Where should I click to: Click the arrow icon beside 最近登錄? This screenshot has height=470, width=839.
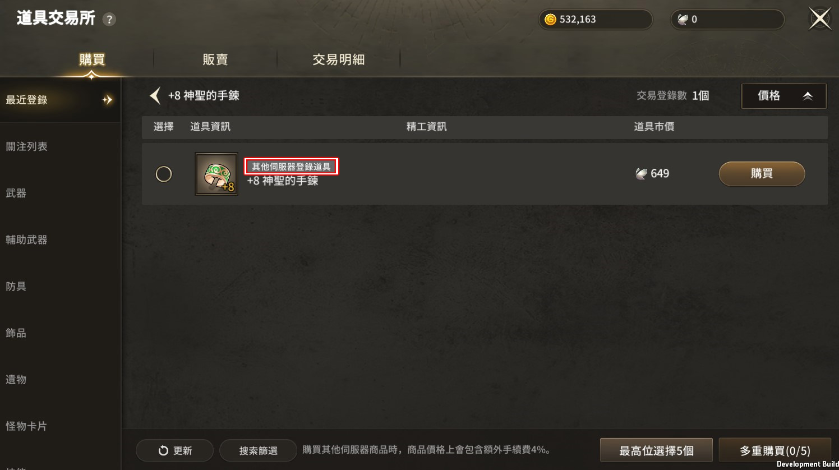click(x=108, y=100)
